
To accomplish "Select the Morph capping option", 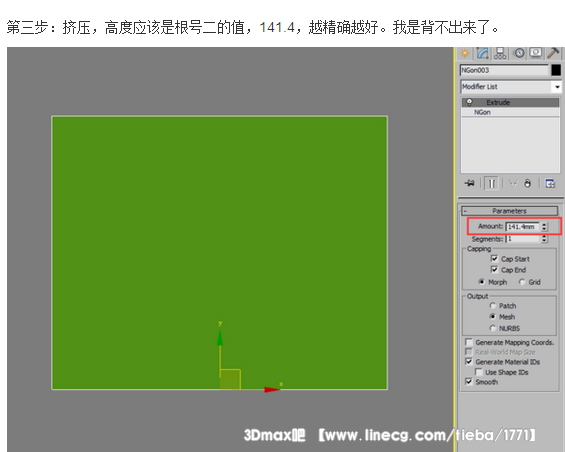I will (x=482, y=282).
